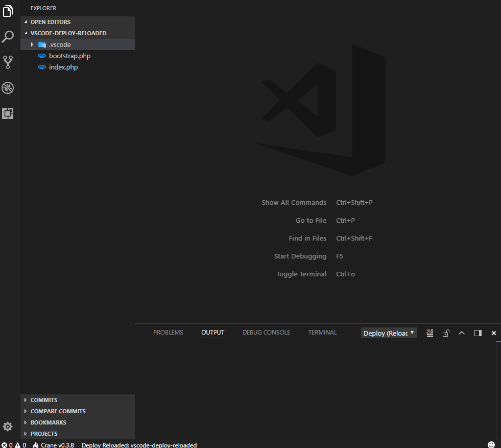Select the .vscode folder name
This screenshot has width=501, height=448.
coord(60,44)
